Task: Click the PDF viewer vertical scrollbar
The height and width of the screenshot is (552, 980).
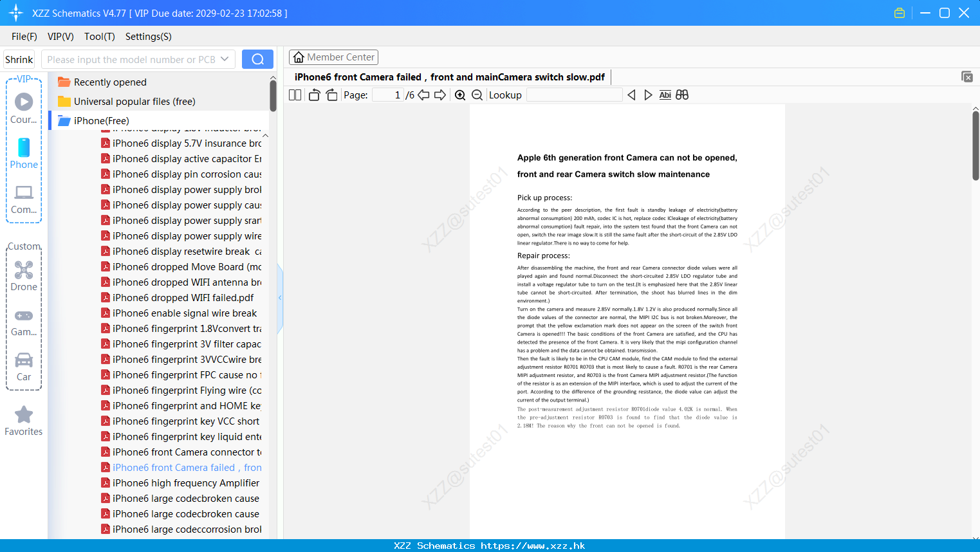Action: (975, 146)
